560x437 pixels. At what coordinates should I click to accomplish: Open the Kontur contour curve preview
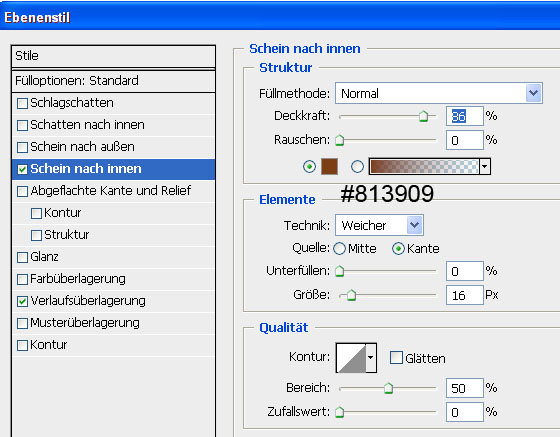[351, 358]
